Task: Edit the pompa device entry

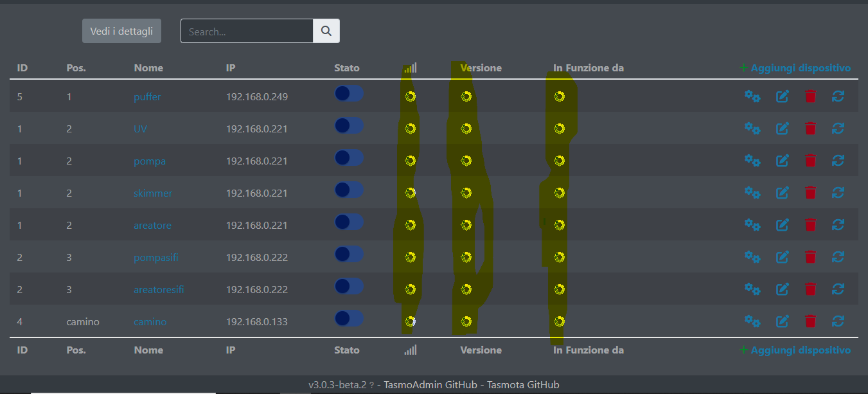Action: pos(783,161)
